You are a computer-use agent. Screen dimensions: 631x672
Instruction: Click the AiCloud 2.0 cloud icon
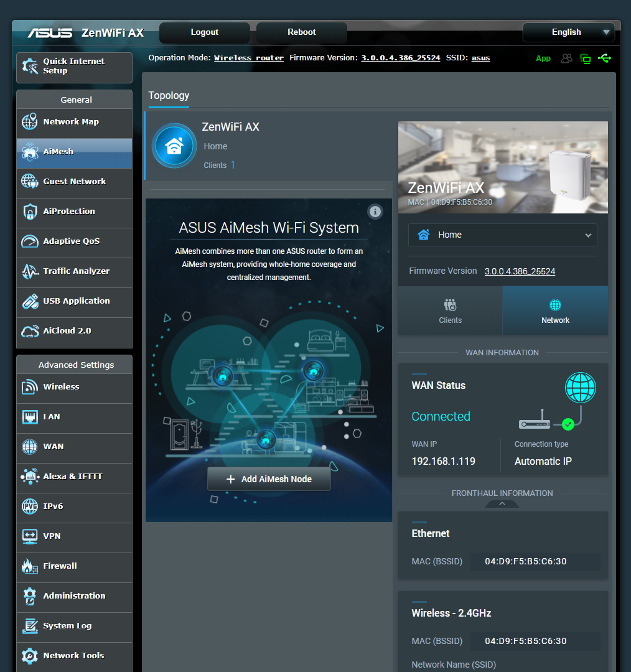pos(30,331)
